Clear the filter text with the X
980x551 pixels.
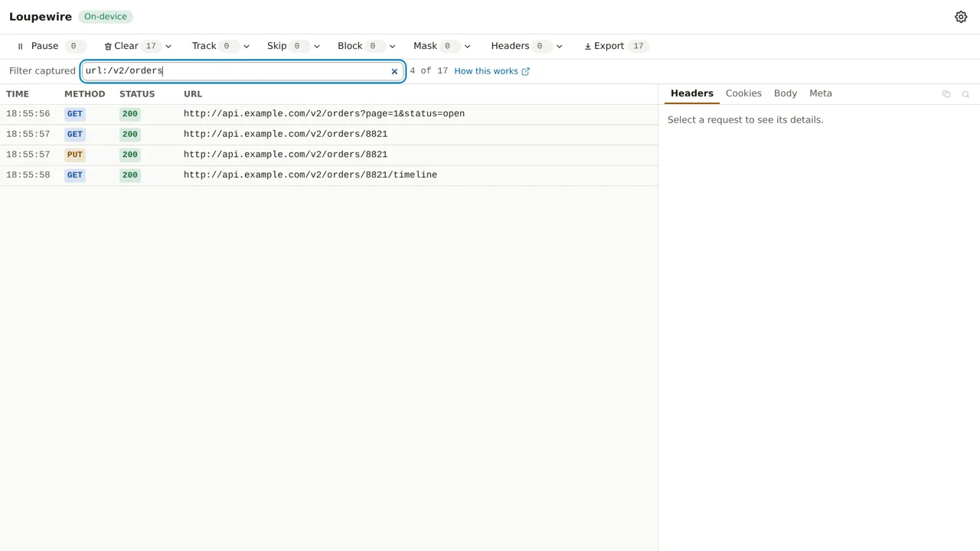tap(394, 71)
